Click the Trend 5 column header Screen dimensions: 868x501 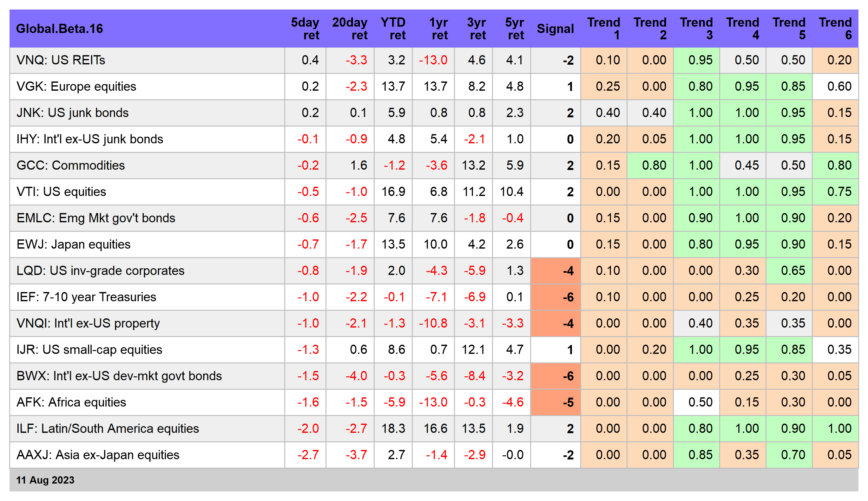click(789, 29)
